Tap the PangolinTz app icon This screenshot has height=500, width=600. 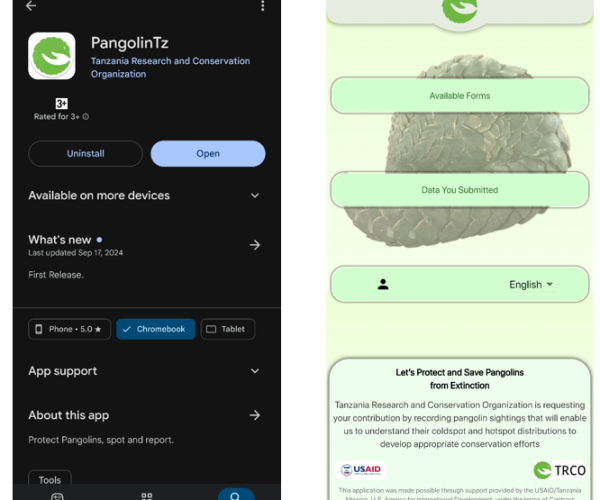click(52, 56)
